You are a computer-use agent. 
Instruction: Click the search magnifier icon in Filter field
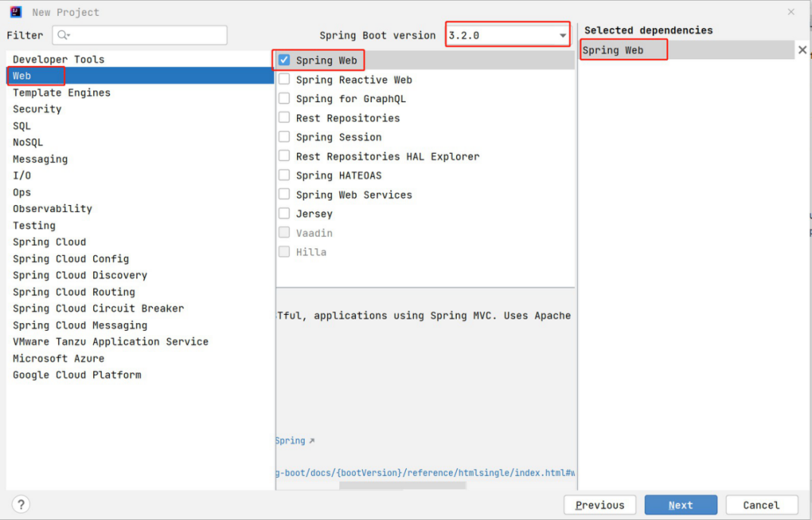pos(63,35)
